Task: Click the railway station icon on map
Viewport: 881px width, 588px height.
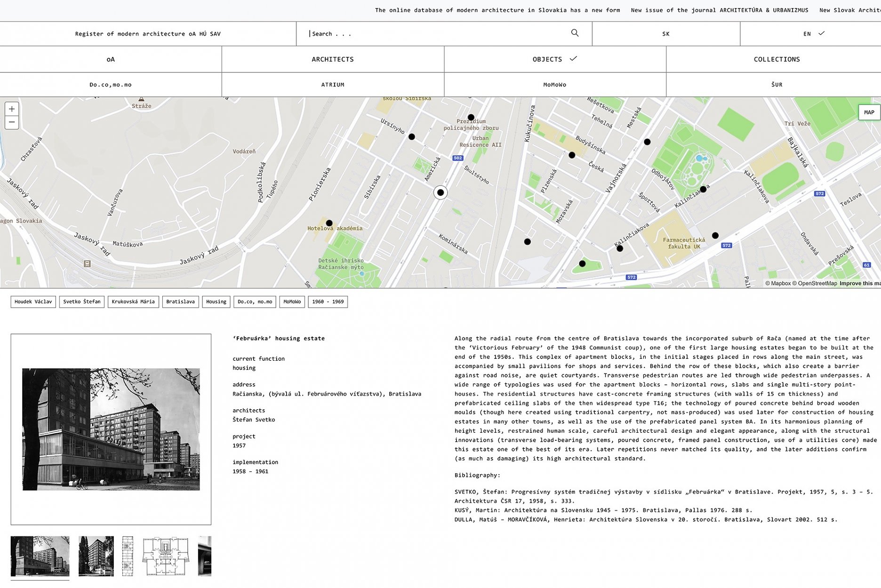Action: click(87, 264)
